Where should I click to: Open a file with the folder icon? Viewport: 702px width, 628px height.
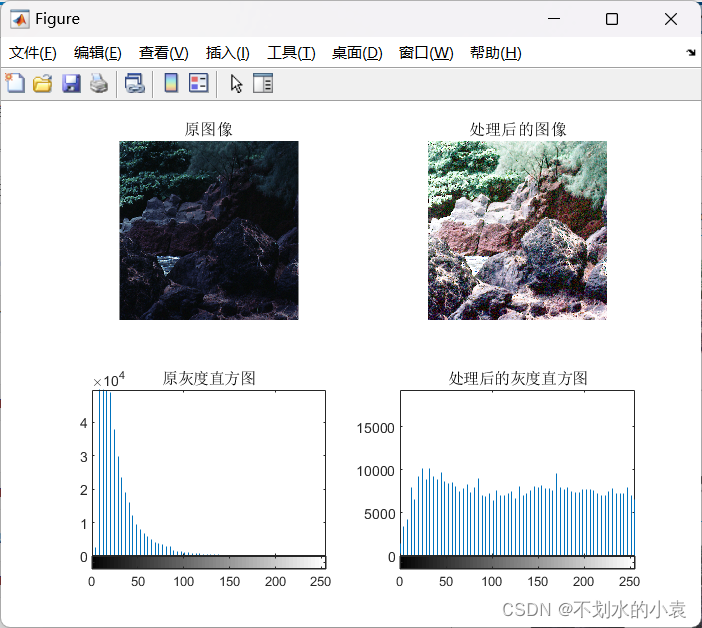click(43, 84)
